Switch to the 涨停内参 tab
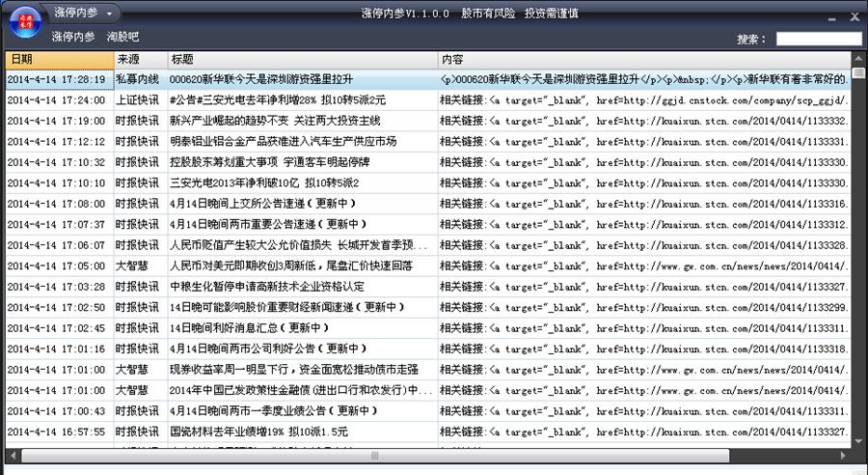This screenshot has width=868, height=475. (73, 37)
